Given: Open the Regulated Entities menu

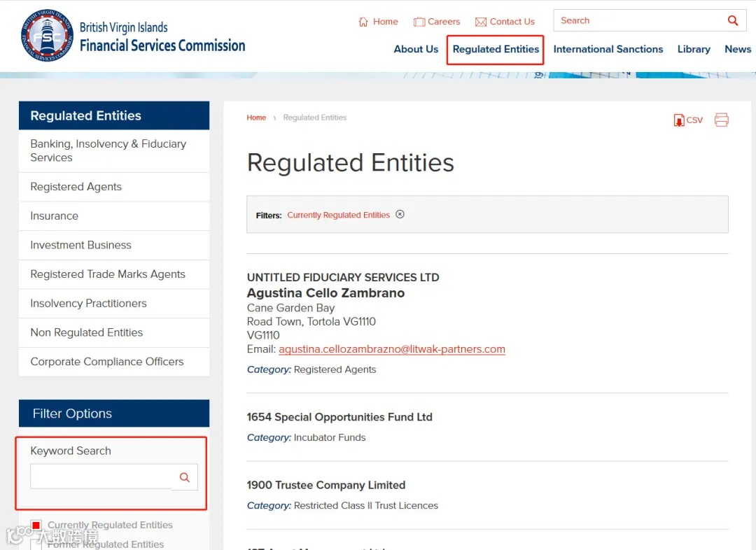Looking at the screenshot, I should (496, 49).
